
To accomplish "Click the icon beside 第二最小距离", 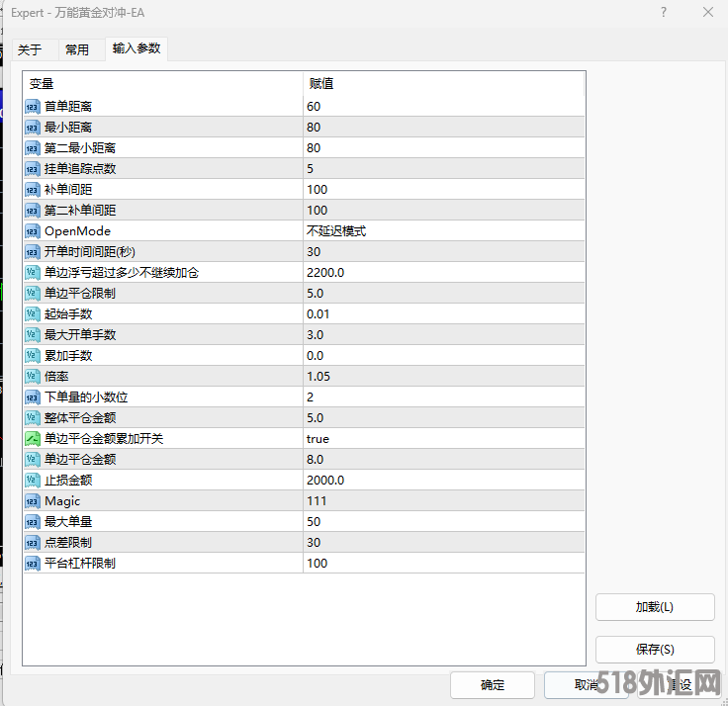I will coord(33,148).
